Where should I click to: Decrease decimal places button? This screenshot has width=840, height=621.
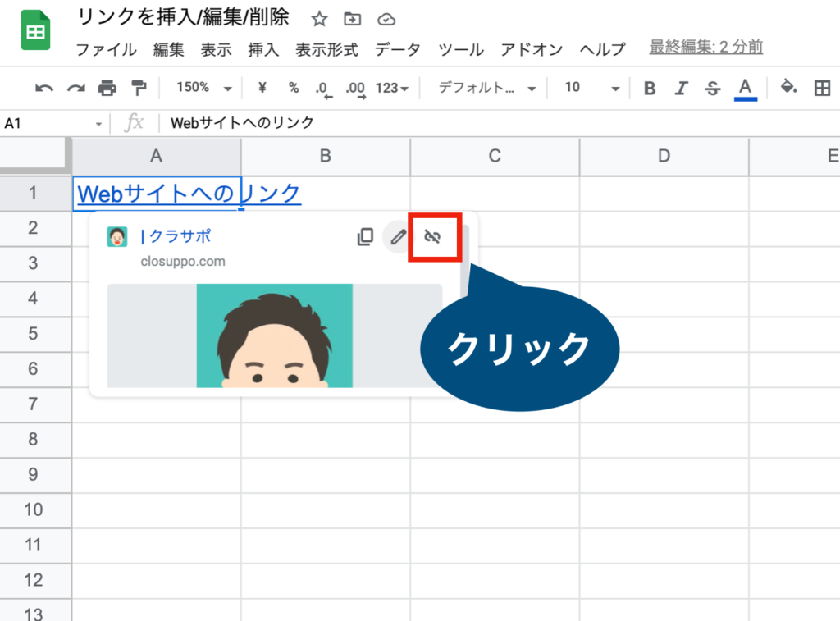[x=323, y=89]
